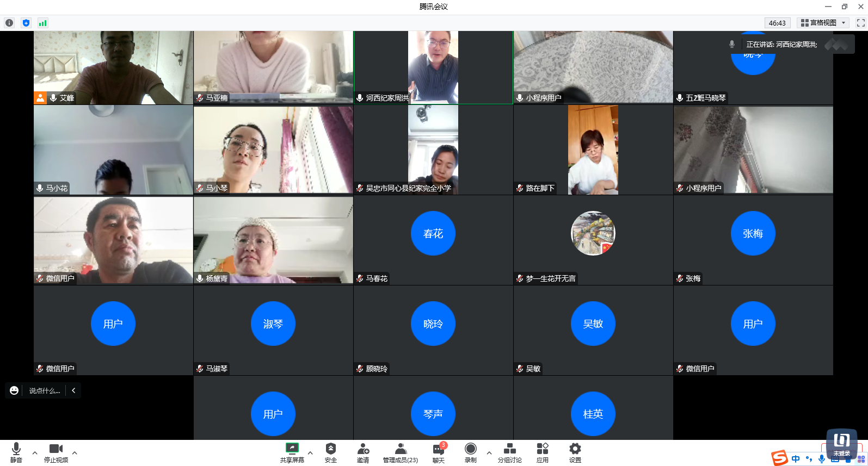This screenshot has height=466, width=868.
Task: Select 艾峰's video tile
Action: pos(113,67)
